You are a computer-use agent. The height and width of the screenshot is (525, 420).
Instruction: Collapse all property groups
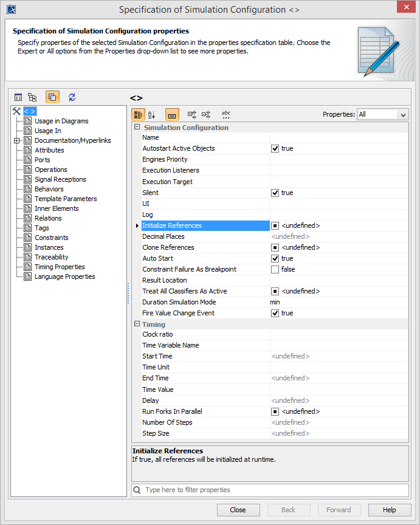tap(206, 114)
